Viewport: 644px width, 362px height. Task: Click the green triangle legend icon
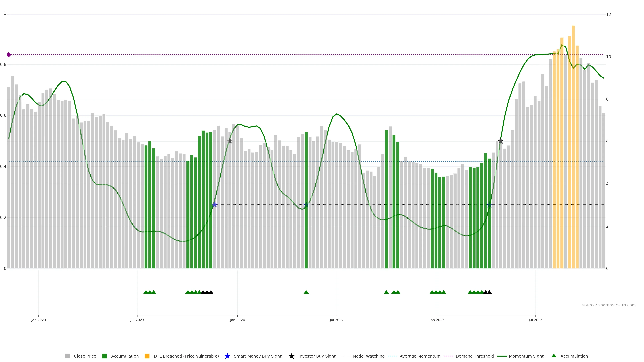[x=554, y=356]
